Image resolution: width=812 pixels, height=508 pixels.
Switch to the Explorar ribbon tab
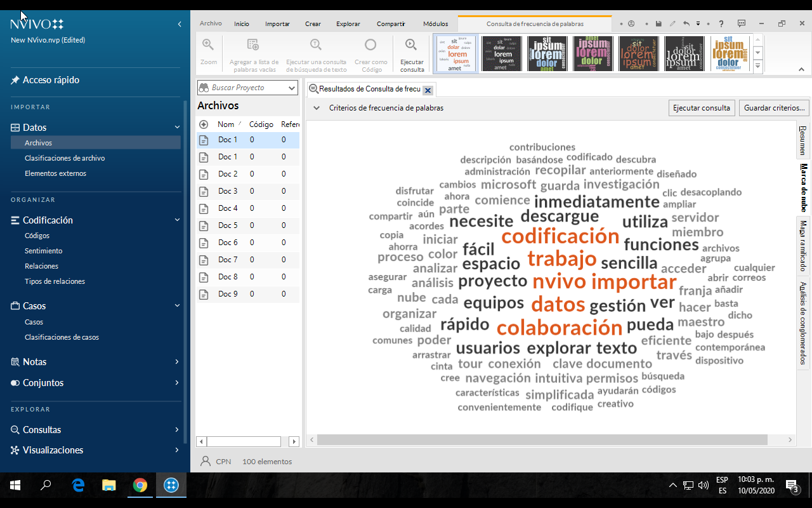[x=348, y=23]
